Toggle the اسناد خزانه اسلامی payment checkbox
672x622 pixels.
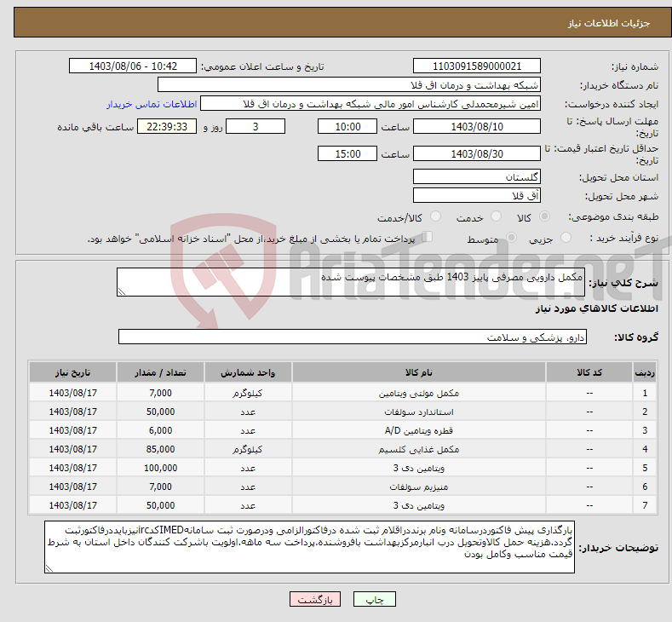[x=428, y=237]
